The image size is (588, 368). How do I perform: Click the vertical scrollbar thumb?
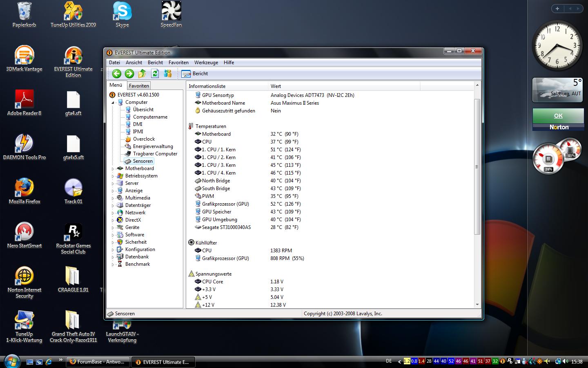tap(477, 167)
